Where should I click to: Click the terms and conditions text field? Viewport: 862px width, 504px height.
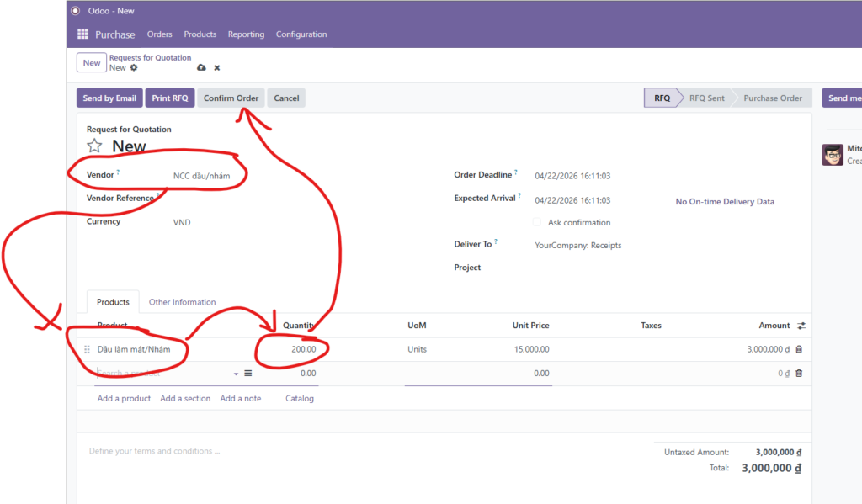pos(337,451)
